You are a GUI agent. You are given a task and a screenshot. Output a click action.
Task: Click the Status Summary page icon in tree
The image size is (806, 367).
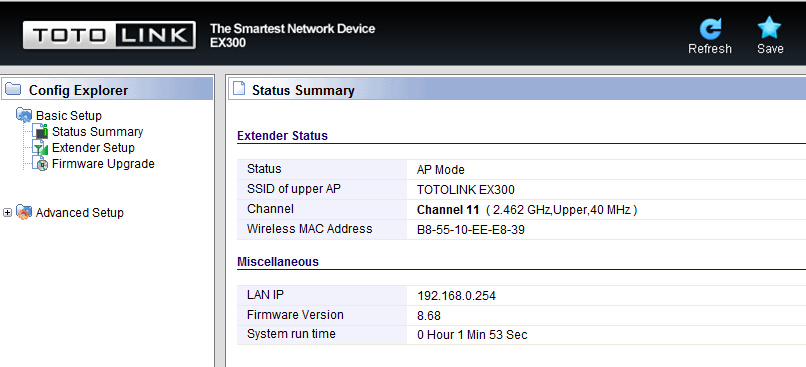point(41,132)
